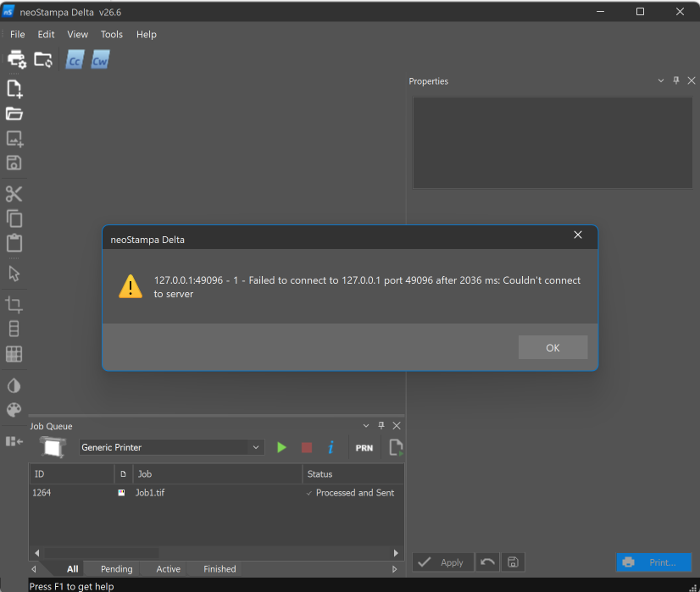This screenshot has width=700, height=592.
Task: Select the pointer arrow tool
Action: point(14,274)
